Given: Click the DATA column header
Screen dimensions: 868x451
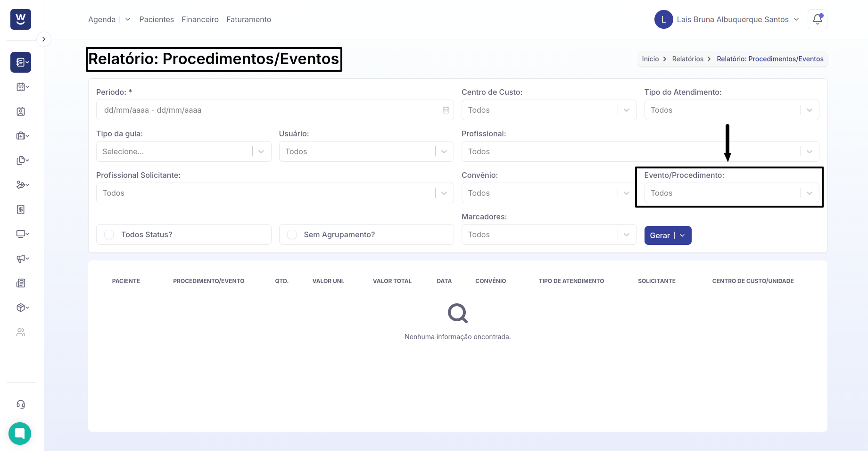Looking at the screenshot, I should tap(444, 281).
